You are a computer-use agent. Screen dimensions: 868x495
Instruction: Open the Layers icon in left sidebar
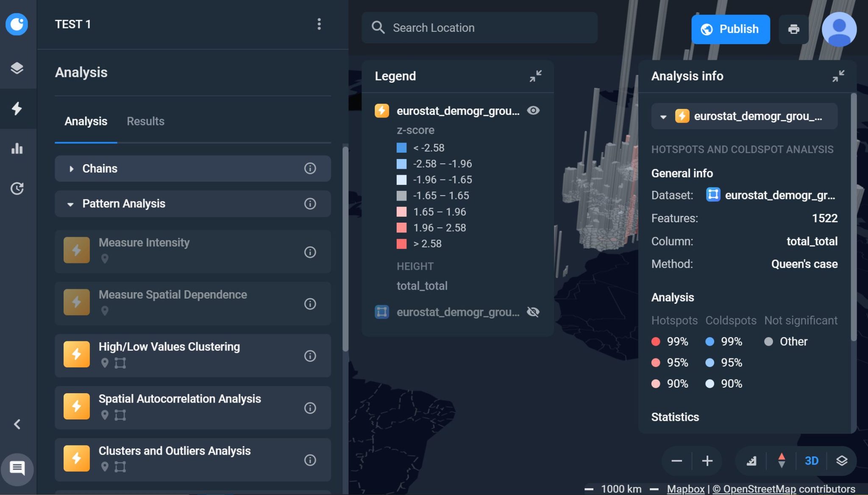pos(17,68)
